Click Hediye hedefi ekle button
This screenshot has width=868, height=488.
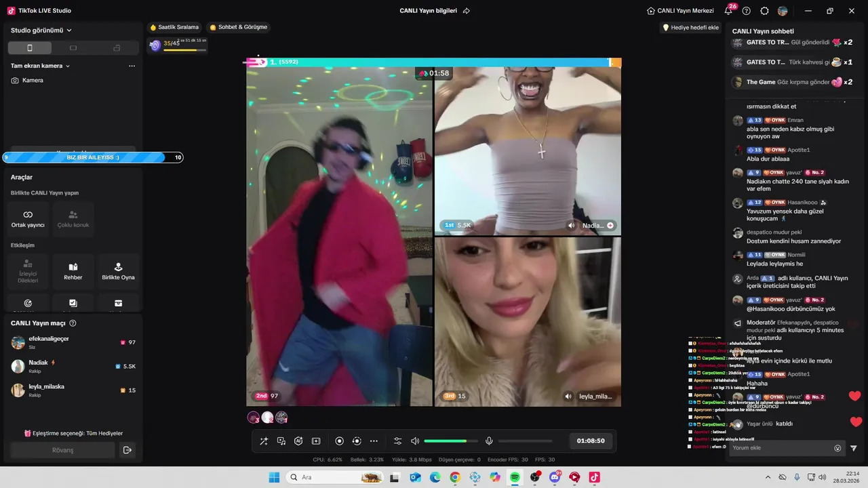pyautogui.click(x=690, y=28)
